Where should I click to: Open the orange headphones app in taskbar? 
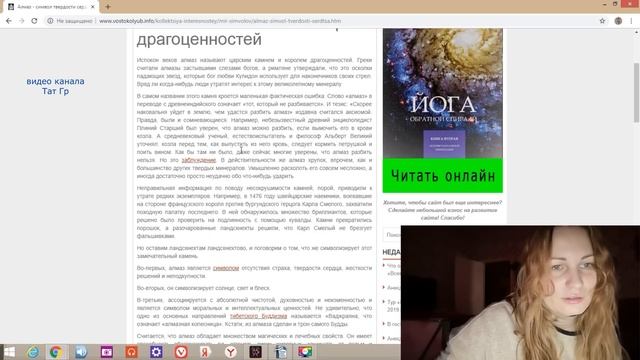131,352
